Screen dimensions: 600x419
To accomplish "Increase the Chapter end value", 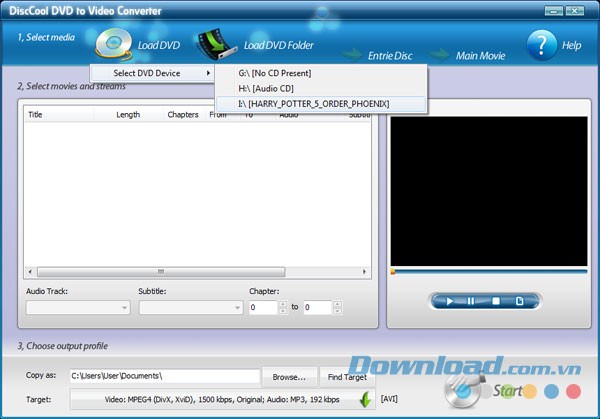I will point(337,304).
